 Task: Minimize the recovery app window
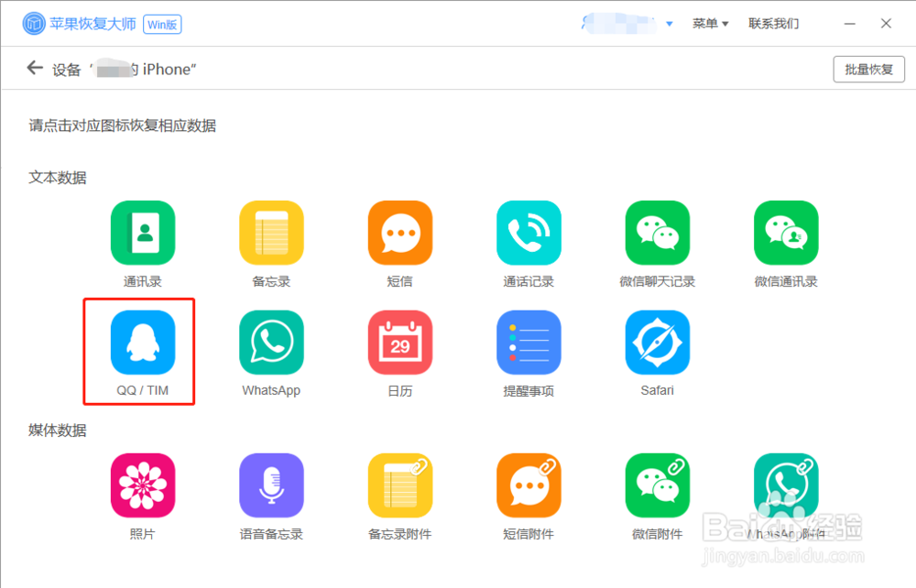coord(850,24)
